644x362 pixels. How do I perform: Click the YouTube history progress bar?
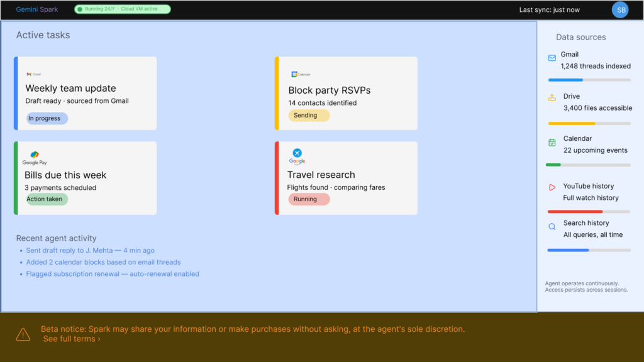[x=589, y=212]
